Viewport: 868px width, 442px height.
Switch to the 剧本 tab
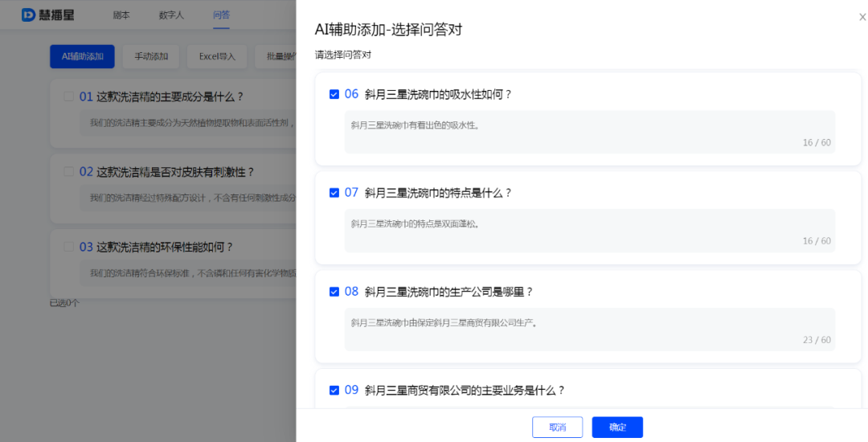click(x=121, y=15)
